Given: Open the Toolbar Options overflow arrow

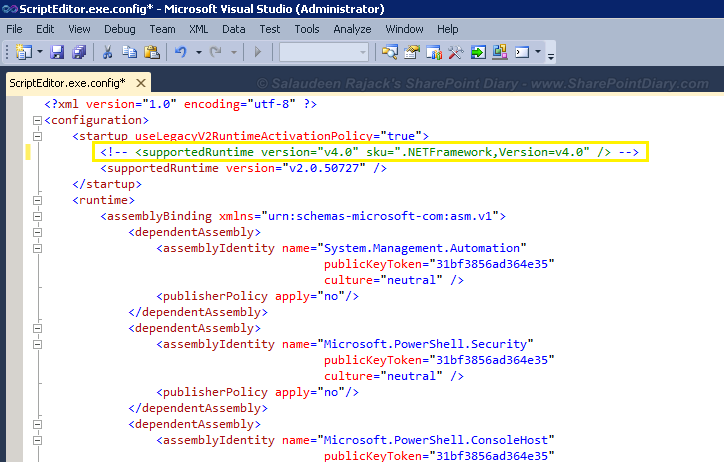Looking at the screenshot, I should [550, 56].
